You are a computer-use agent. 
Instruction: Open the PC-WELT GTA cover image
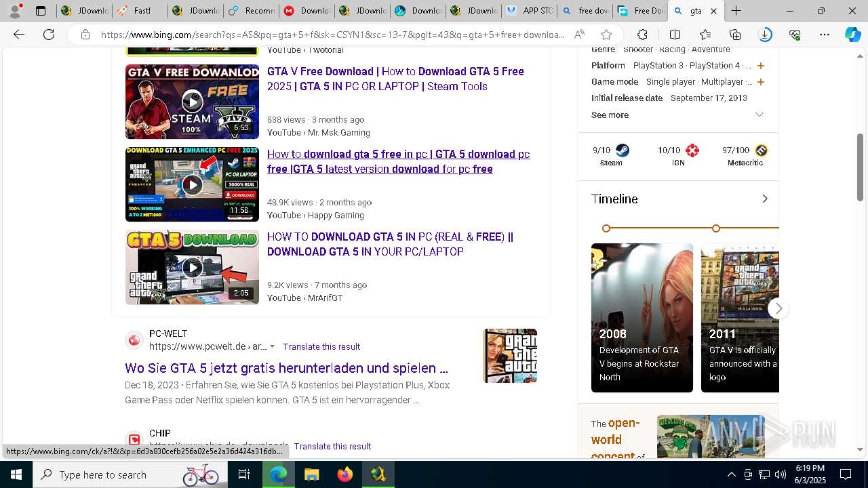pyautogui.click(x=510, y=356)
